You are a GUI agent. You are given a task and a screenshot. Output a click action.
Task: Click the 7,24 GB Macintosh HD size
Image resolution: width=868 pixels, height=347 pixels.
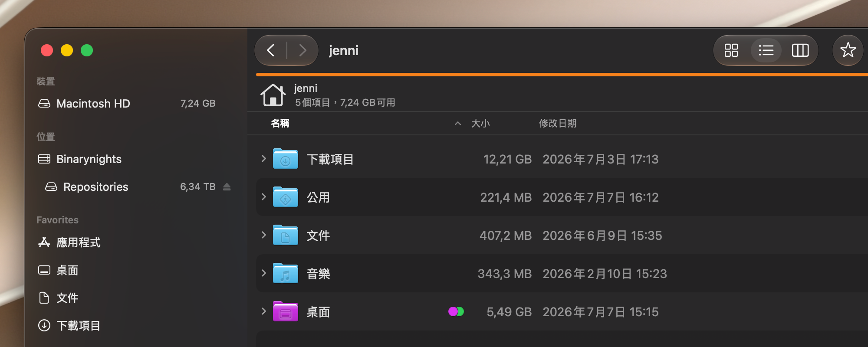click(198, 103)
